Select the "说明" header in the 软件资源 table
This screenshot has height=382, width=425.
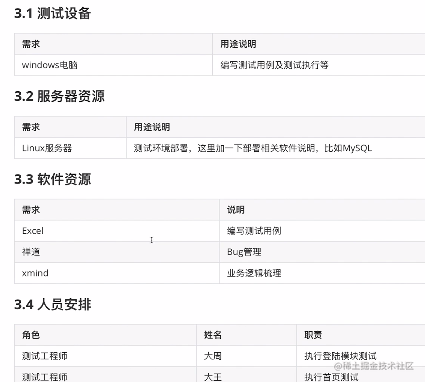click(322, 210)
